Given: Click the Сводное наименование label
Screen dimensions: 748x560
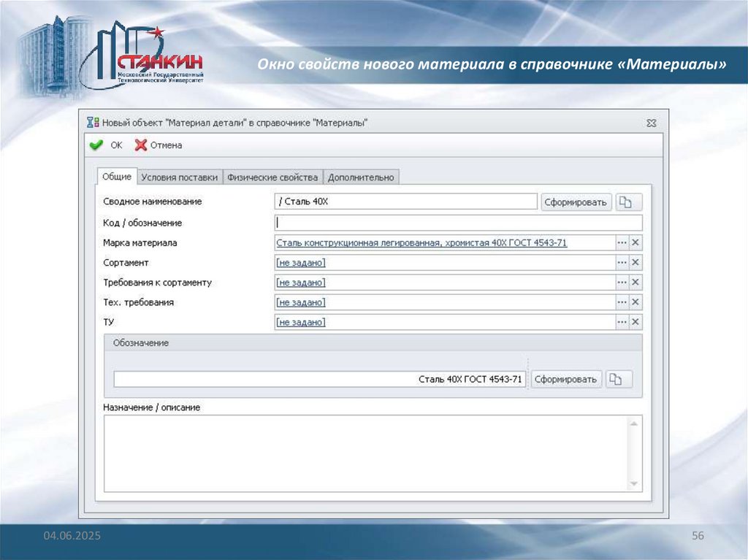Looking at the screenshot, I should click(152, 202).
